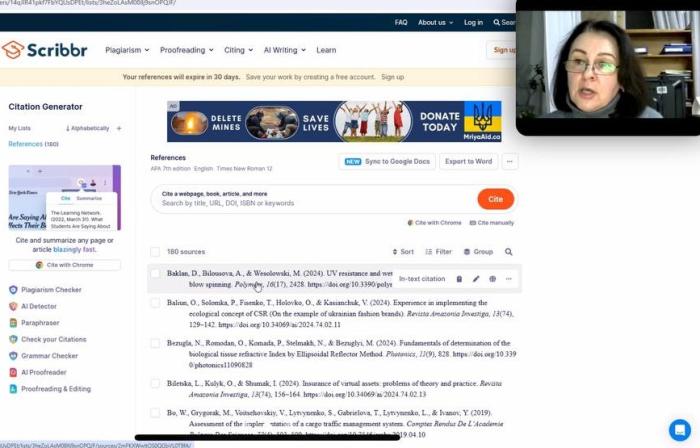Screen dimensions: 700x448
Task: Check the Baklan, Bilousova citation checkbox
Action: pos(155,273)
